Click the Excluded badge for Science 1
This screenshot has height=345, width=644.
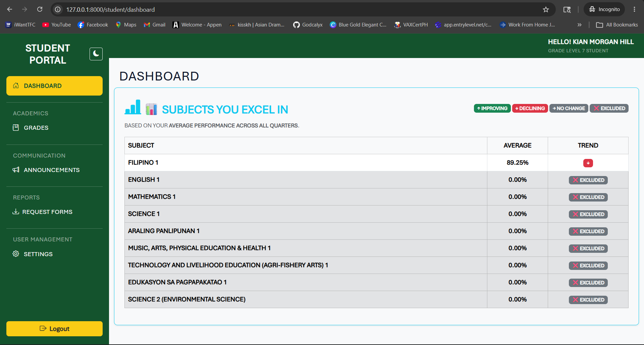[x=588, y=214]
